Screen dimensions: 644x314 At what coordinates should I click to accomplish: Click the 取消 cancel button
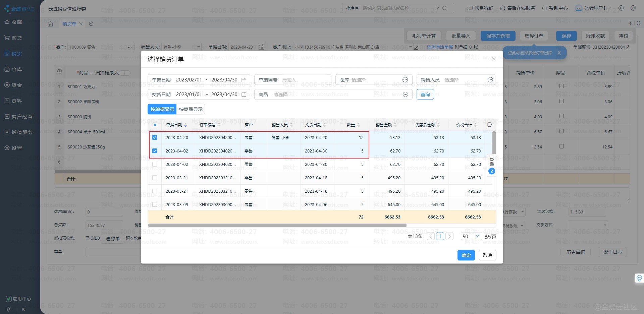pos(487,255)
